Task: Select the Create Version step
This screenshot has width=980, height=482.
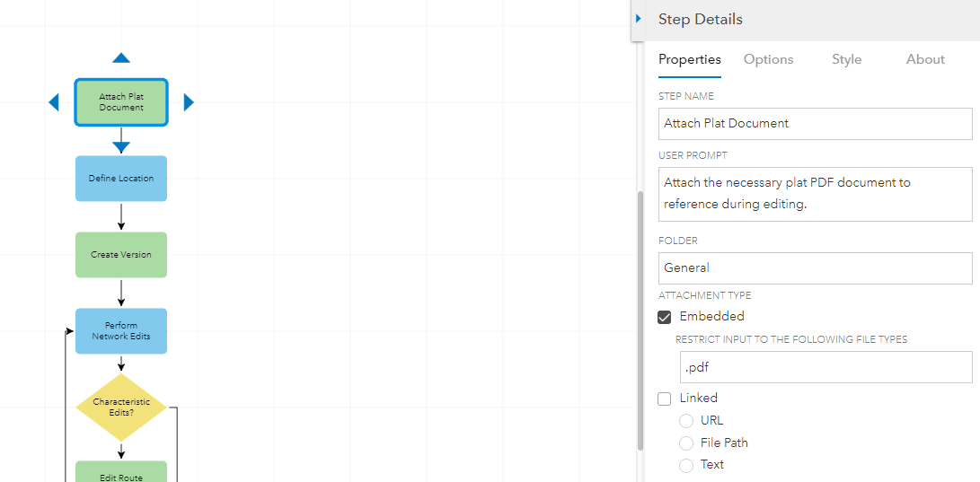Action: 121,255
